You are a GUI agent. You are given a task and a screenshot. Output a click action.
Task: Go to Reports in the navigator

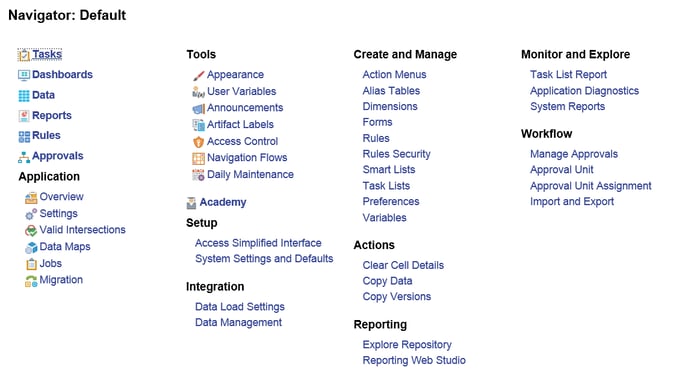(51, 116)
